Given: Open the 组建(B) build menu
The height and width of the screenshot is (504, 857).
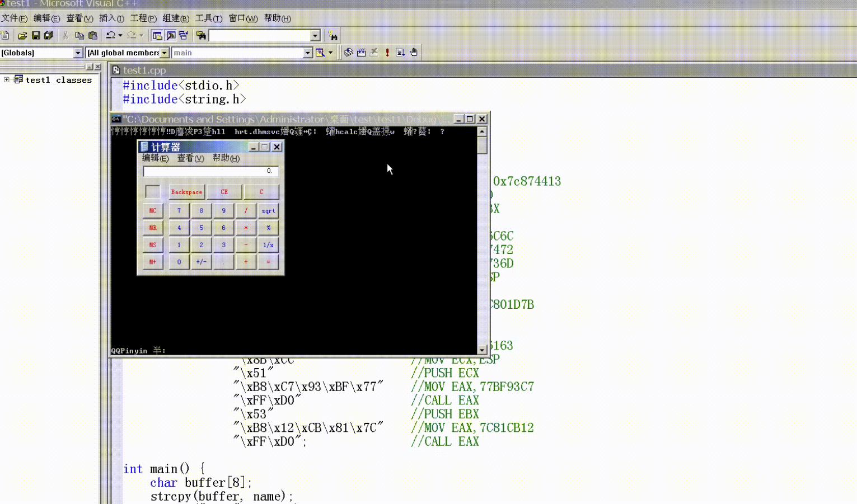Looking at the screenshot, I should [x=176, y=18].
